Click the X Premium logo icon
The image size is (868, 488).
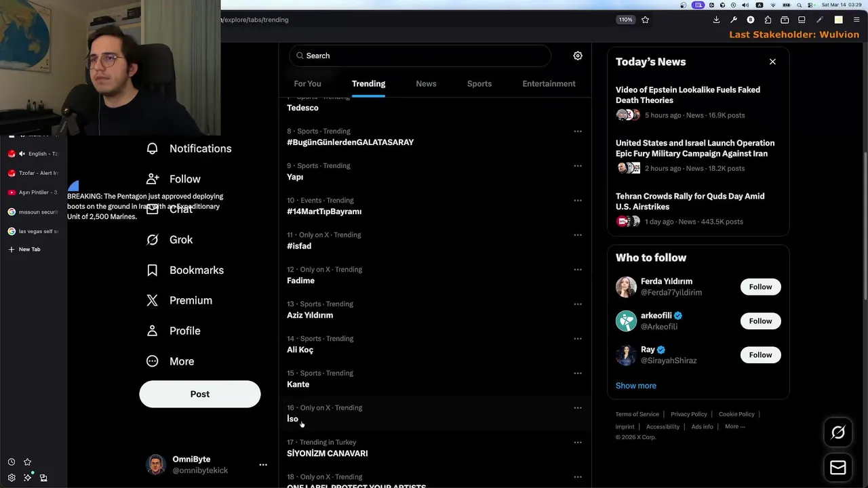[x=153, y=300]
